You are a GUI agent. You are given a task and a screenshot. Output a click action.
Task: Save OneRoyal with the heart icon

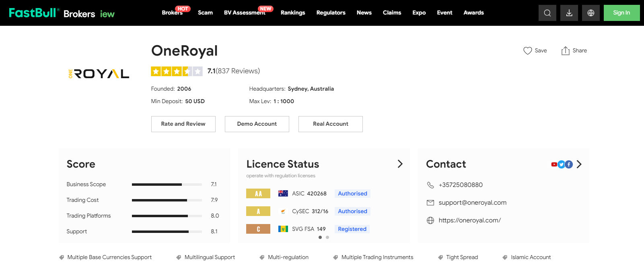tap(527, 51)
